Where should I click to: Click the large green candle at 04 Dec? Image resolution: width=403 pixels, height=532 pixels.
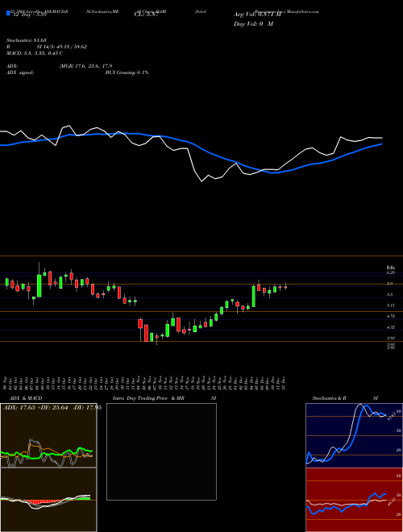tap(253, 297)
